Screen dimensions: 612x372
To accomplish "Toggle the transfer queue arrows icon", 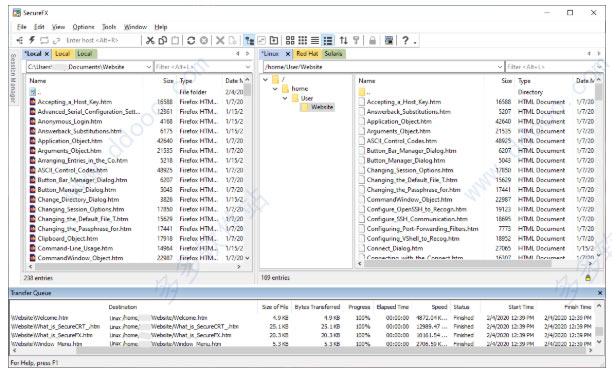I will coord(343,40).
